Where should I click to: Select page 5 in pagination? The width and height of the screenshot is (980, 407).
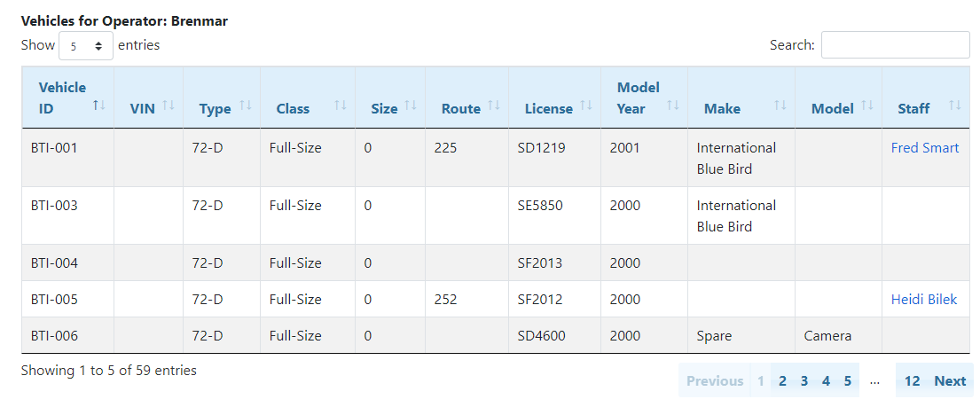(x=847, y=381)
